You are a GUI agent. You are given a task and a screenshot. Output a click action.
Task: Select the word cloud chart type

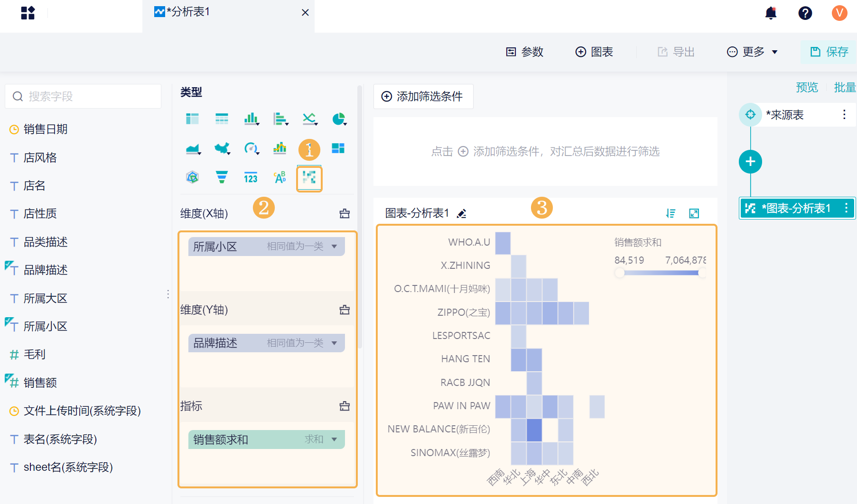coord(280,177)
